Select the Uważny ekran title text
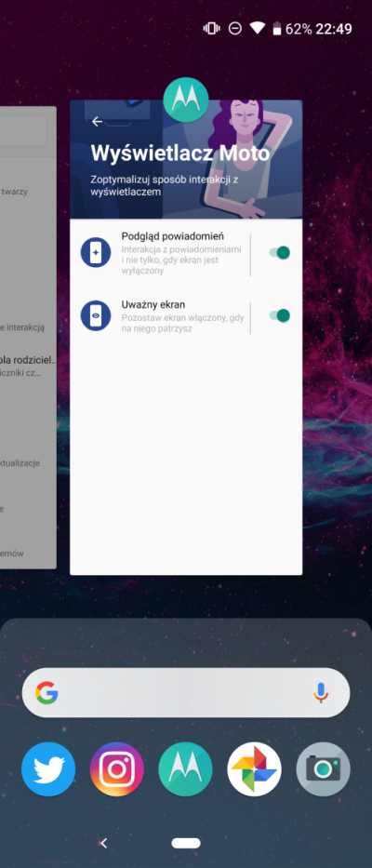The width and height of the screenshot is (372, 868). coord(153,304)
